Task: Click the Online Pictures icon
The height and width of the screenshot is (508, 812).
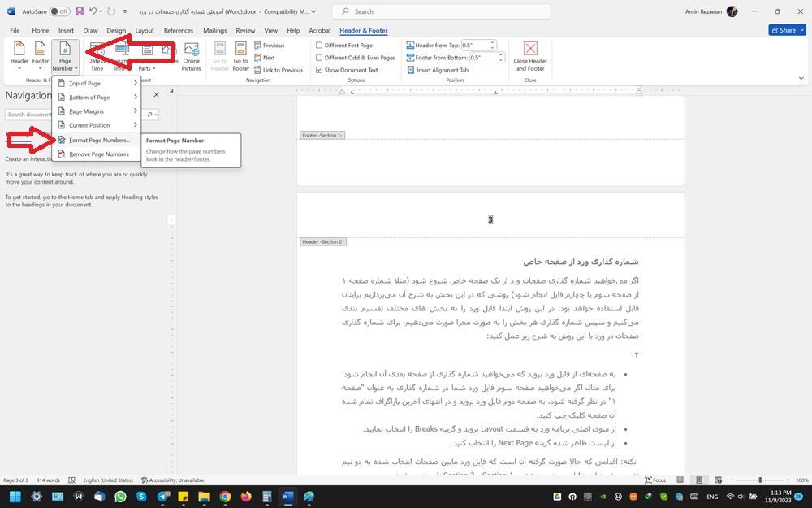Action: coord(192,54)
